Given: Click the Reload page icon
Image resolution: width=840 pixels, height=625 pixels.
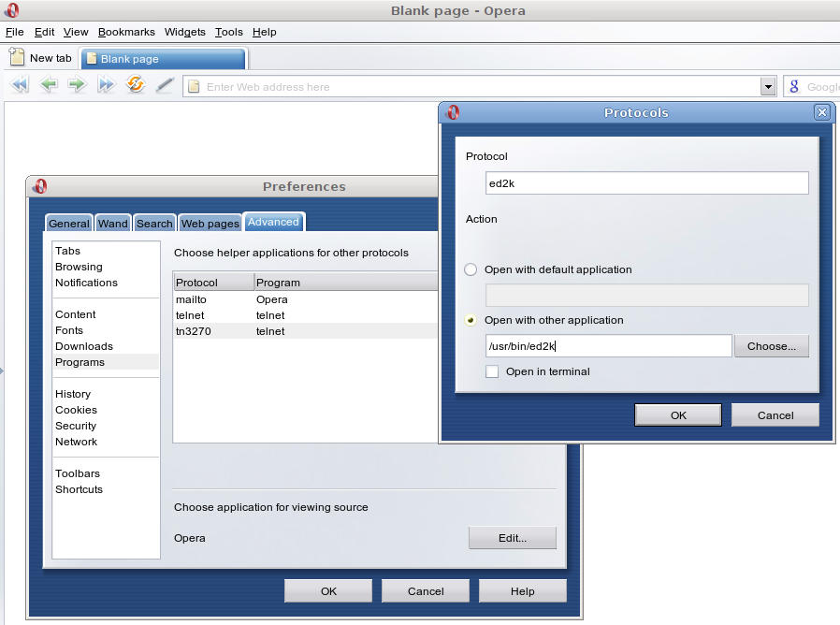Looking at the screenshot, I should (x=136, y=85).
